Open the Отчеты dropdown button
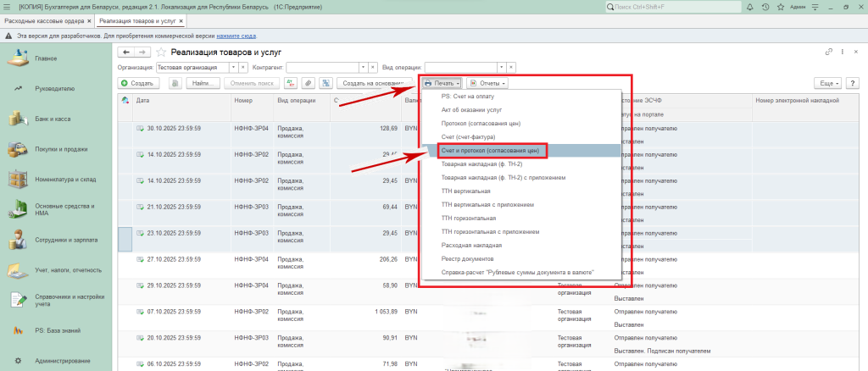868x371 pixels. tap(488, 83)
